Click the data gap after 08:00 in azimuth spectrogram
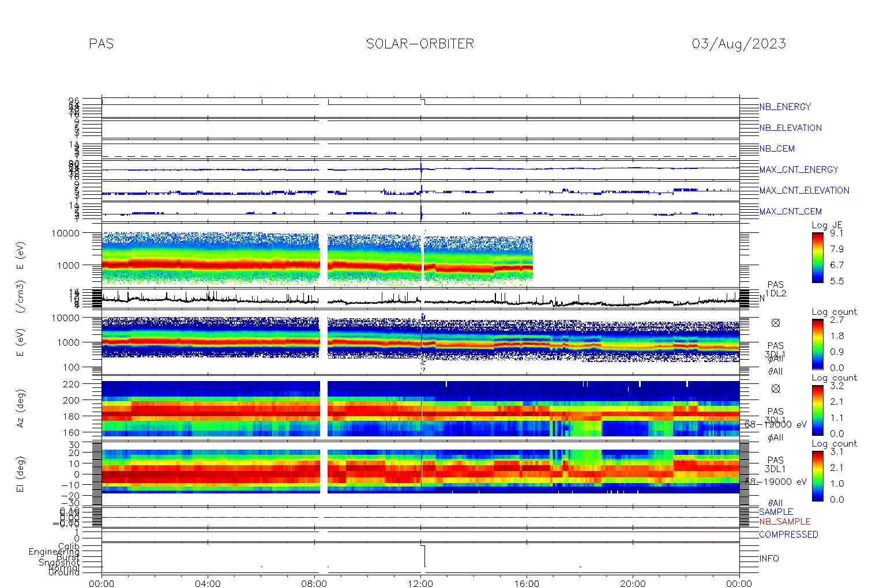This screenshot has height=588, width=872. point(324,408)
